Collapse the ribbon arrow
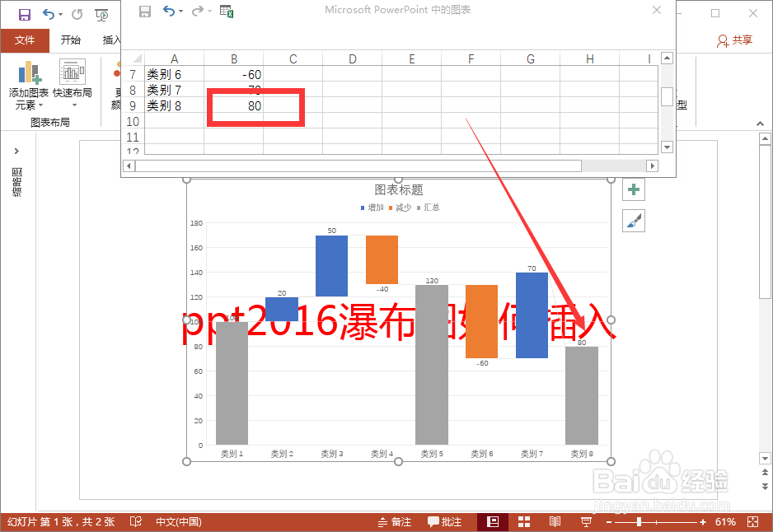 [x=760, y=124]
